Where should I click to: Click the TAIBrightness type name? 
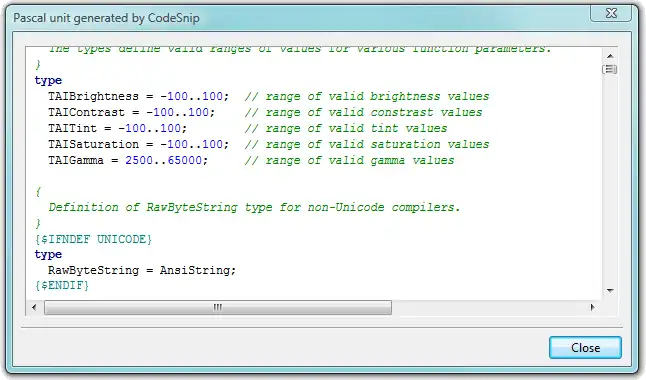tap(94, 96)
